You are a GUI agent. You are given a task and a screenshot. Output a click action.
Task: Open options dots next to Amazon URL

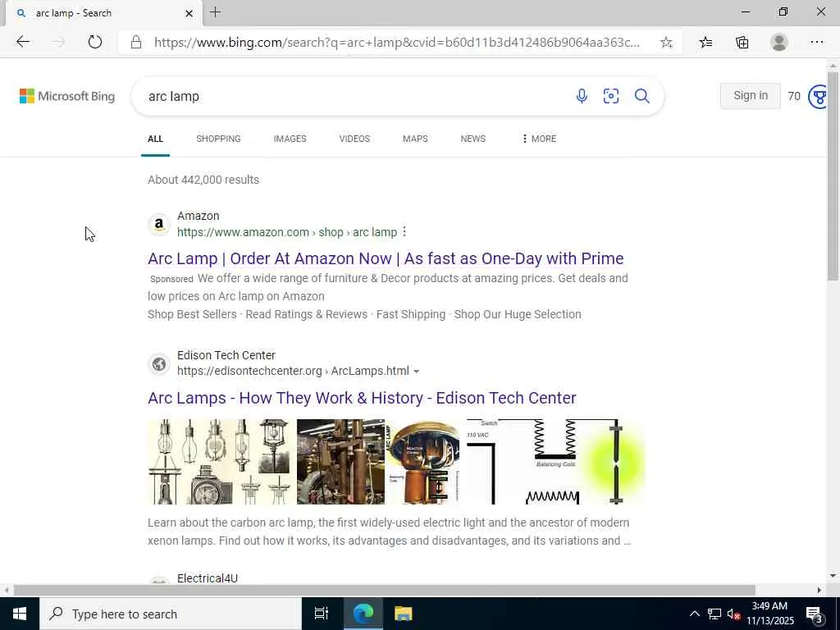tap(404, 231)
